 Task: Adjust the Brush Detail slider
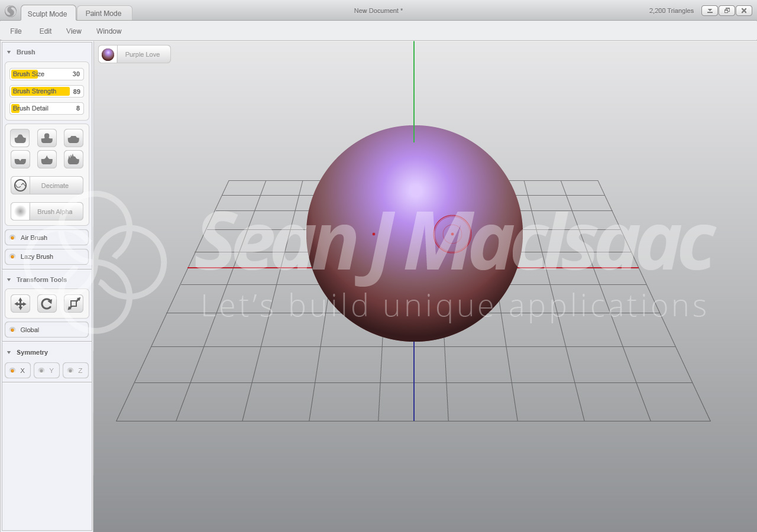(47, 109)
